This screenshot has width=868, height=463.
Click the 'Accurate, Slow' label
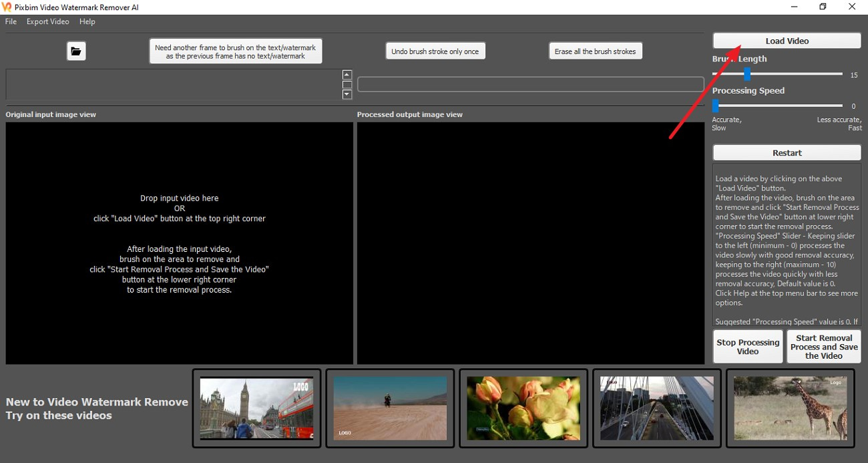726,124
